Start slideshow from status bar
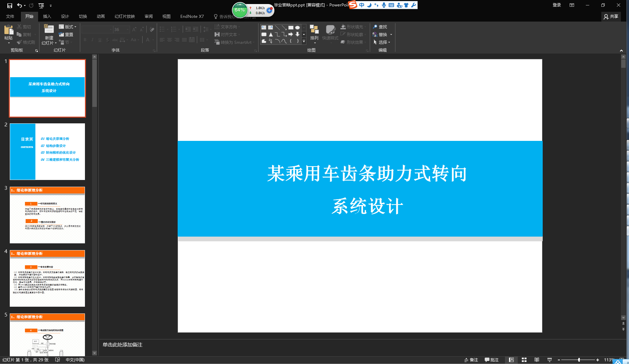 point(549,360)
